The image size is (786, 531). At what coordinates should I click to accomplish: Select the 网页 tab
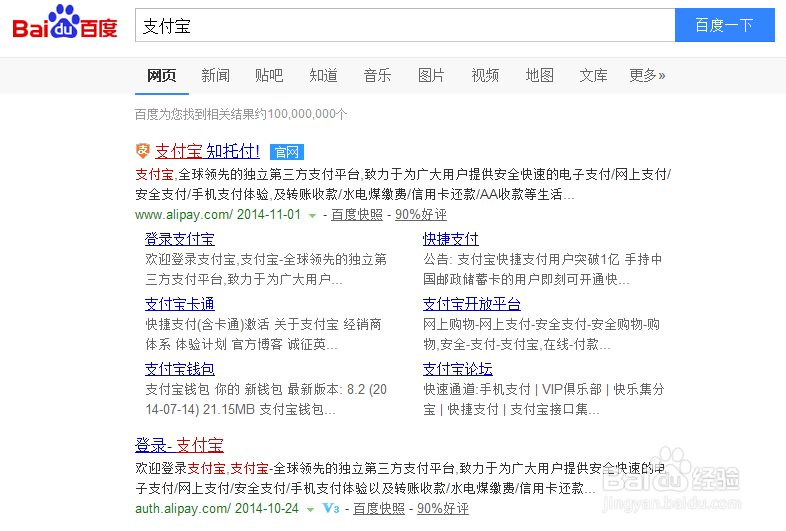pyautogui.click(x=161, y=75)
